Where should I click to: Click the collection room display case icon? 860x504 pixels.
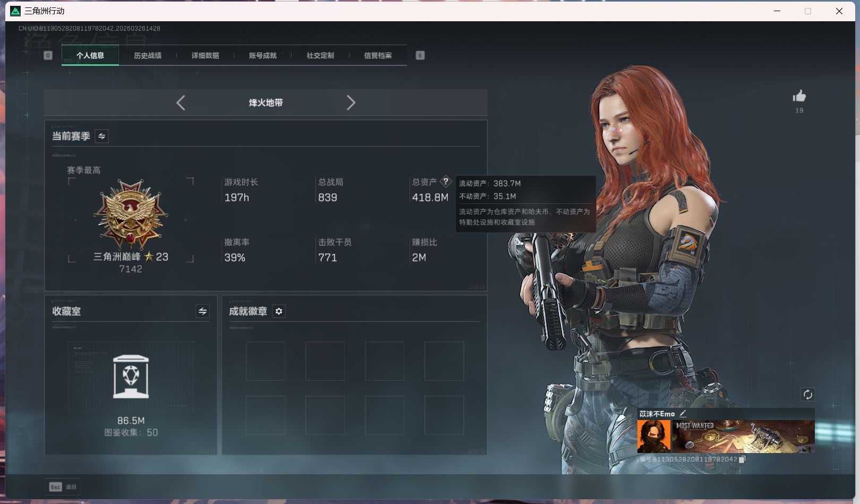[x=131, y=377]
